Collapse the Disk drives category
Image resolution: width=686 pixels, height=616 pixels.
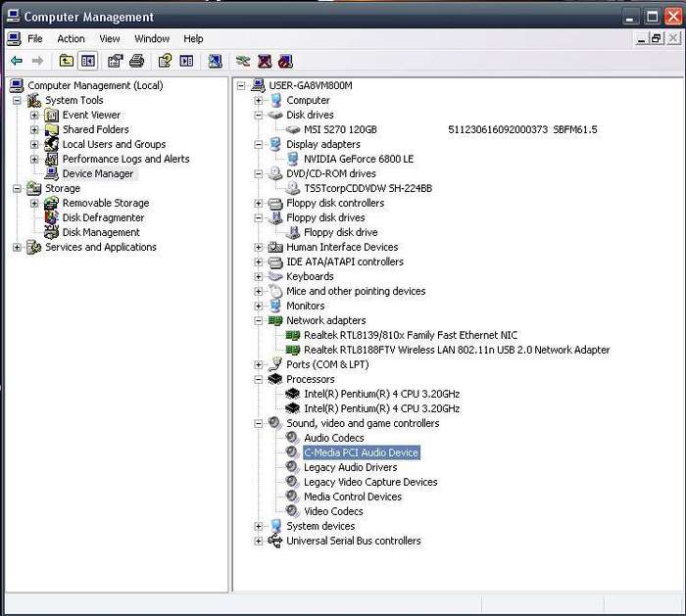(x=259, y=116)
